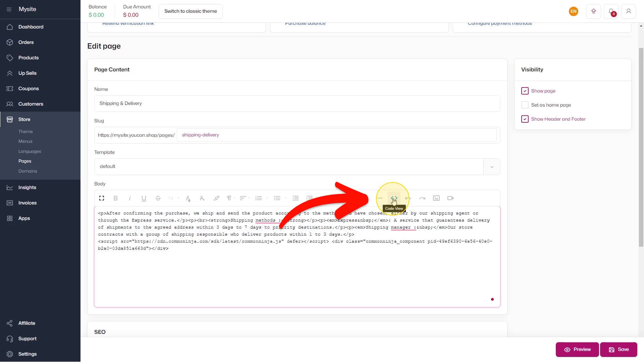Click the Preview button
644x362 pixels.
pyautogui.click(x=577, y=350)
